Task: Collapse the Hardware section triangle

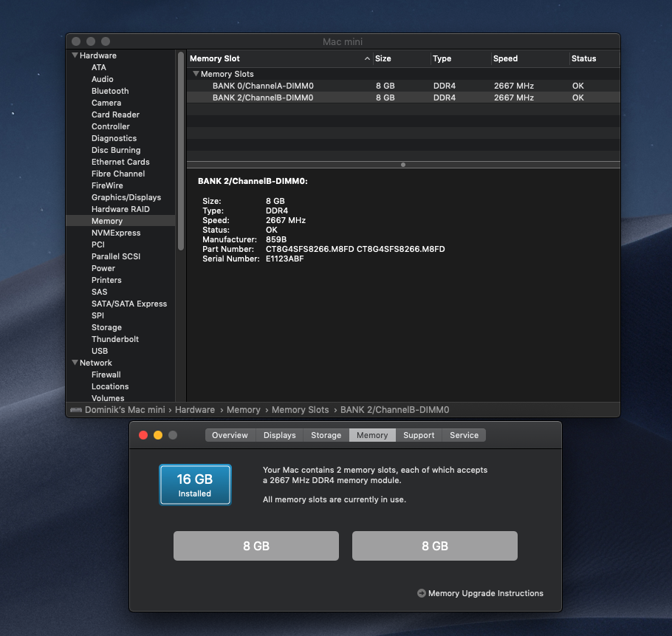Action: tap(75, 55)
